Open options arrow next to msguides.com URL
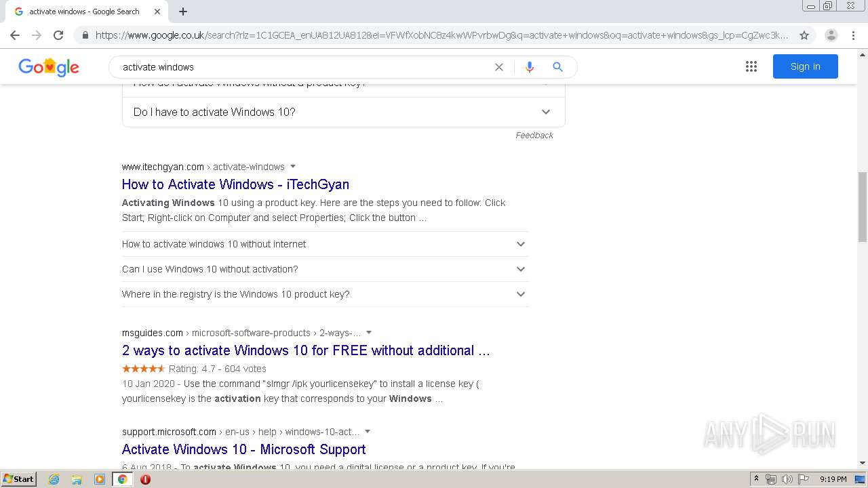Image resolution: width=868 pixels, height=488 pixels. point(369,333)
